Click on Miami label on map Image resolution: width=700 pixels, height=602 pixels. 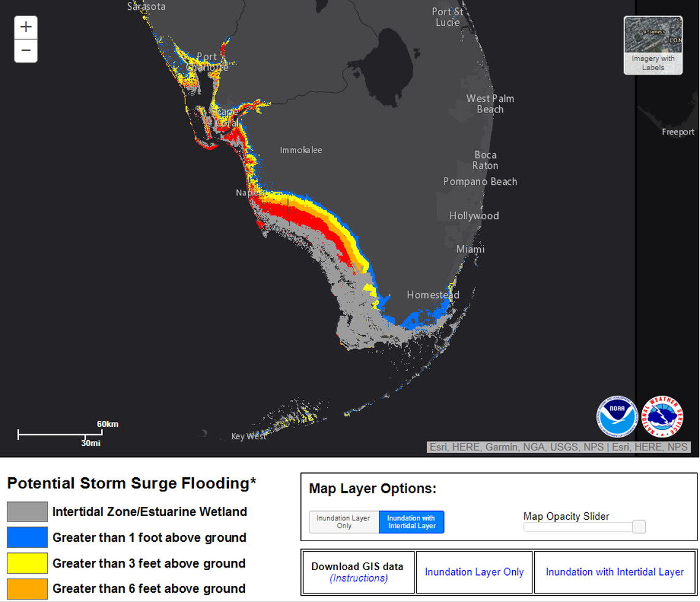tap(470, 249)
